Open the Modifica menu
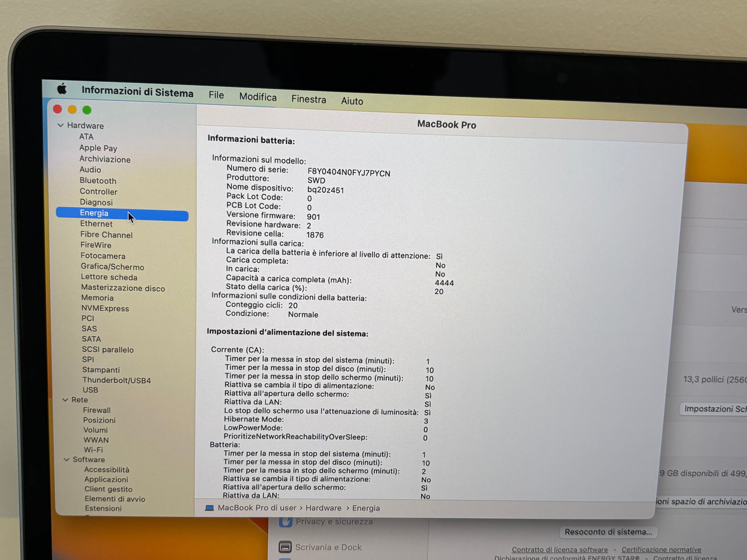Screen dimensions: 747x560 pos(258,97)
